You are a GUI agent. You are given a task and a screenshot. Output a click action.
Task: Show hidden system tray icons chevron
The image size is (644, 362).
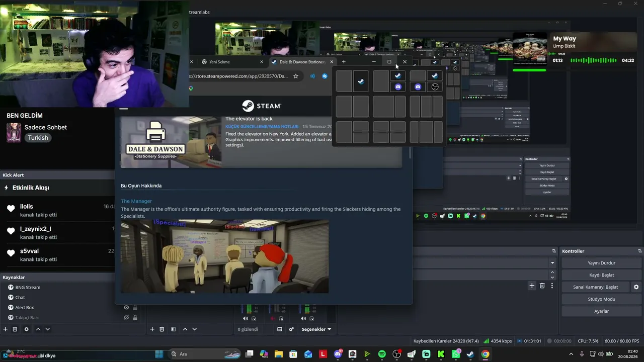click(x=571, y=354)
